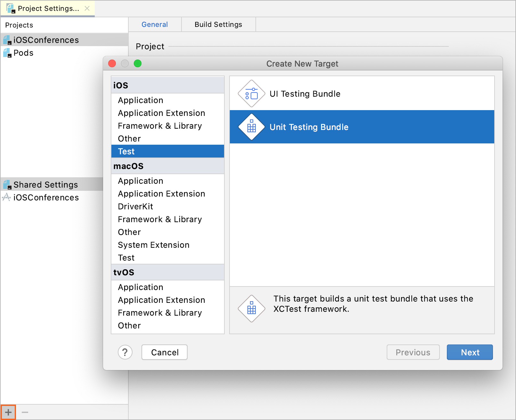Click the UI Testing Bundle icon
The width and height of the screenshot is (516, 420).
point(252,93)
